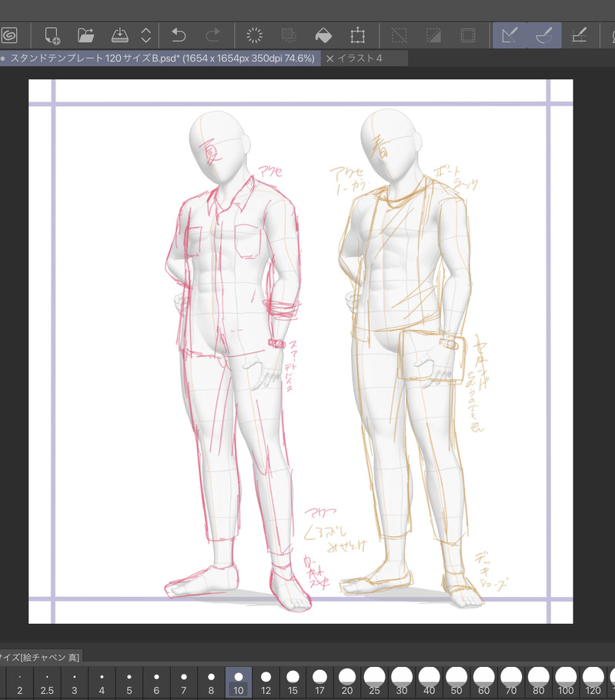Set brush size to 15
Image resolution: width=615 pixels, height=700 pixels.
[292, 682]
